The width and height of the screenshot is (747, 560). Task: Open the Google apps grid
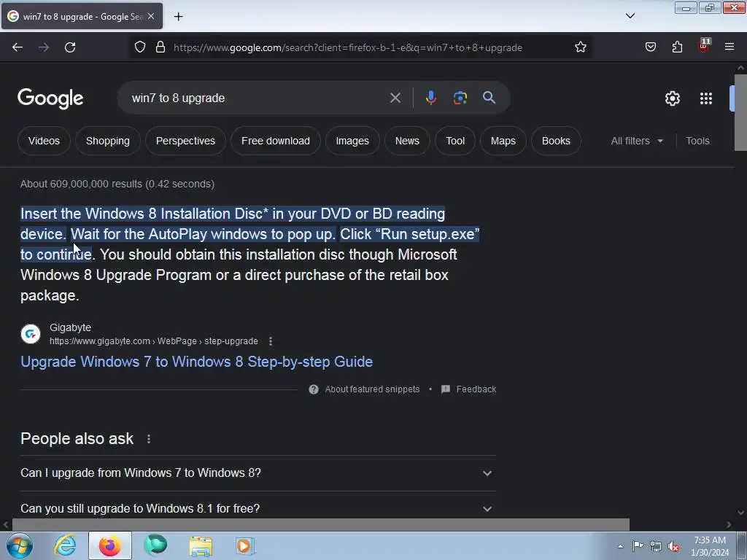pyautogui.click(x=706, y=98)
